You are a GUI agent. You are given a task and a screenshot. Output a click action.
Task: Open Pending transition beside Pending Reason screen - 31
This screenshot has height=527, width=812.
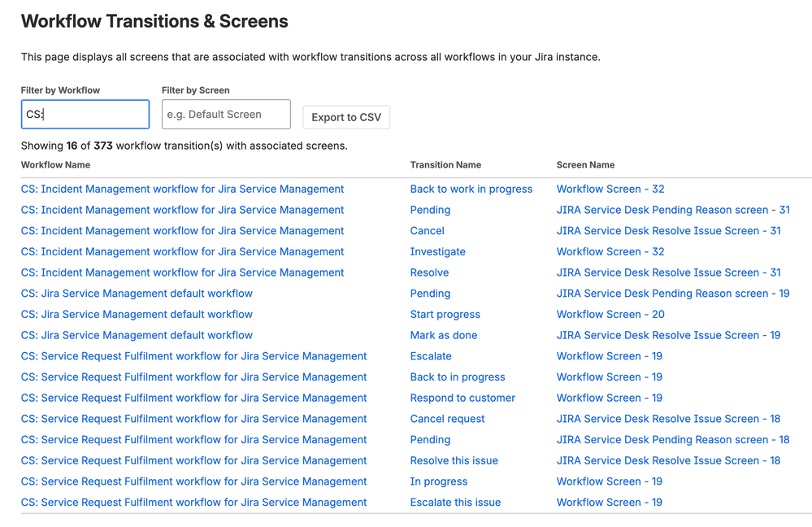point(430,210)
